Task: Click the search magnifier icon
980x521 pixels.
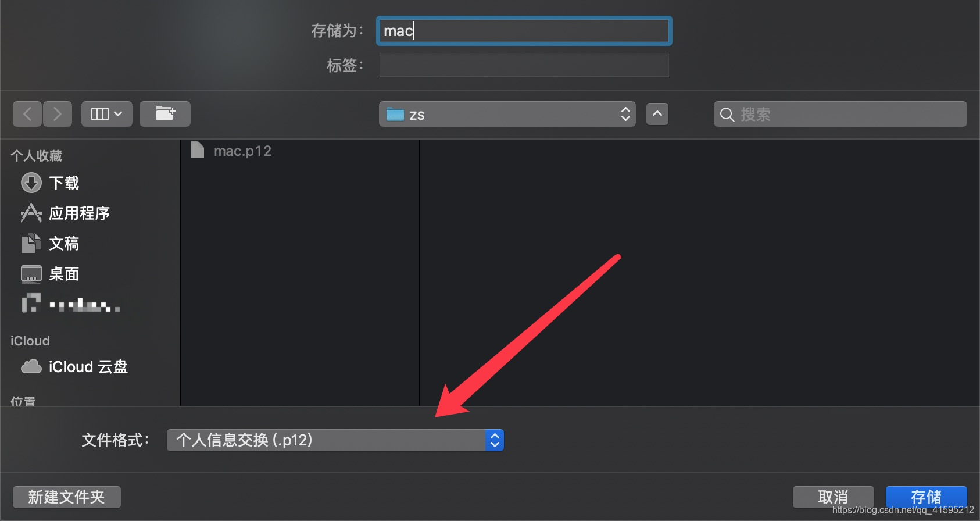Action: point(727,115)
